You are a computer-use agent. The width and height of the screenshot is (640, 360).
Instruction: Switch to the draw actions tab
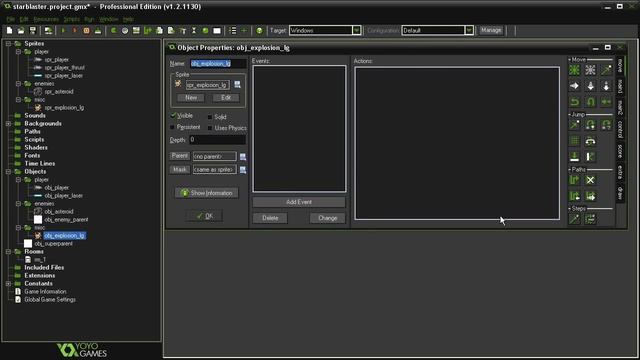click(620, 193)
